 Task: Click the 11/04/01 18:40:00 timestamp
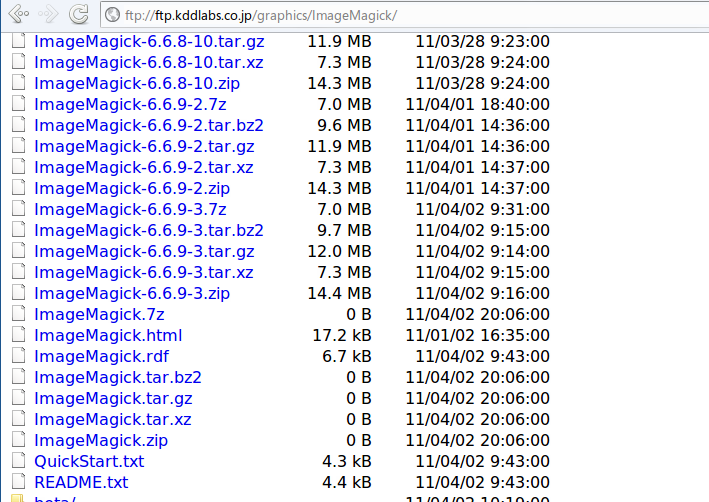(x=477, y=104)
